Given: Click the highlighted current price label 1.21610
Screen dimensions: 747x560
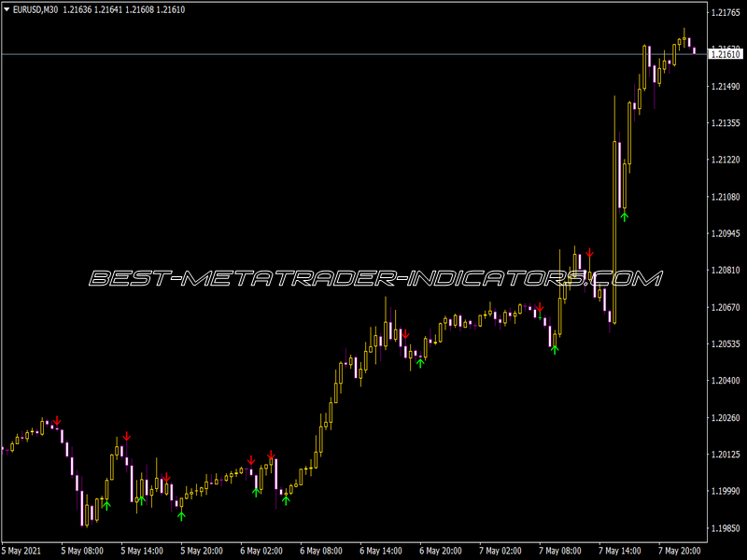Looking at the screenshot, I should pyautogui.click(x=726, y=54).
